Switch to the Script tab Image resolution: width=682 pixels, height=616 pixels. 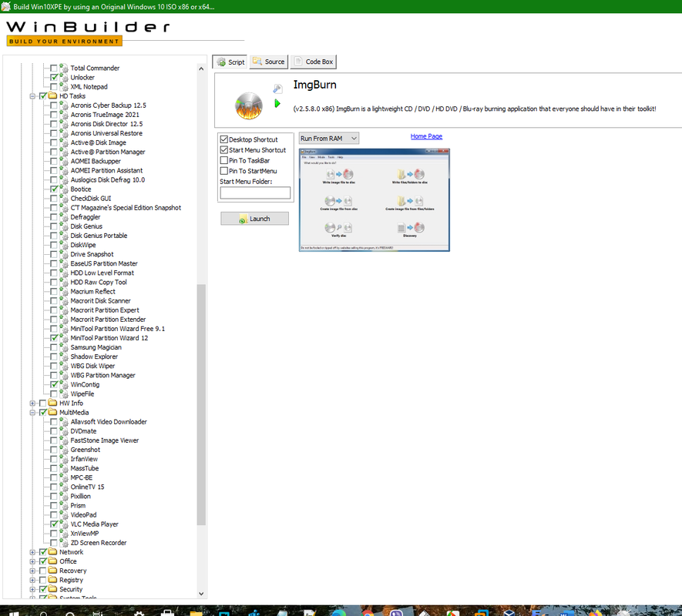click(230, 62)
